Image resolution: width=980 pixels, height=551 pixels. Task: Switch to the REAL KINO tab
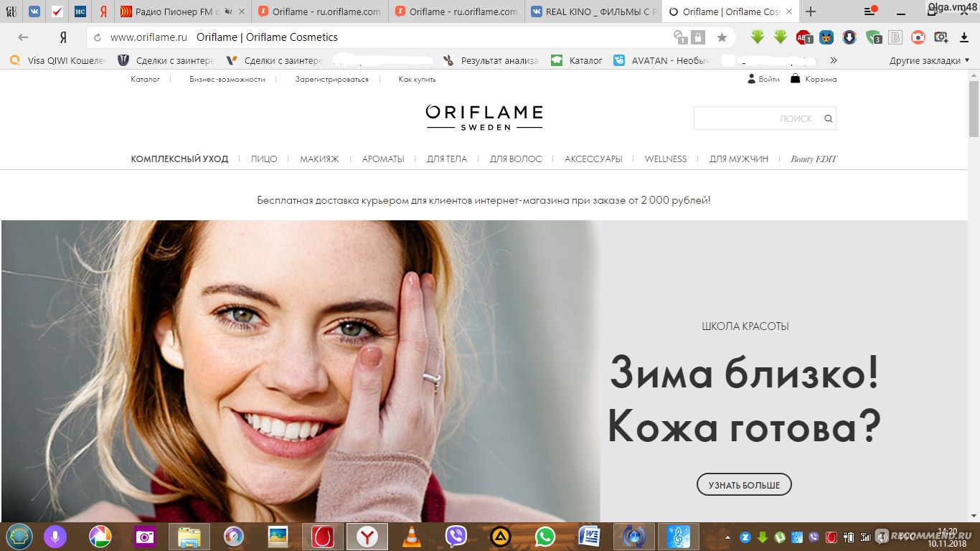pos(593,11)
